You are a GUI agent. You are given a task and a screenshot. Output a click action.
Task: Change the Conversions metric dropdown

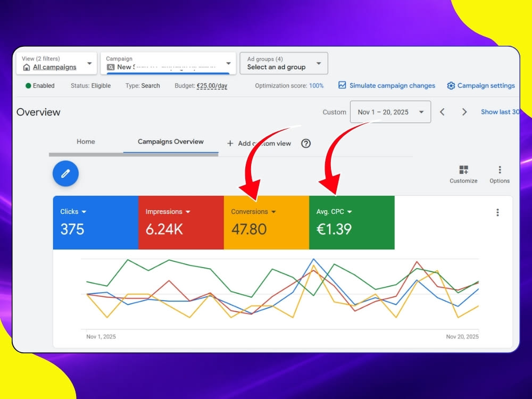click(x=273, y=212)
